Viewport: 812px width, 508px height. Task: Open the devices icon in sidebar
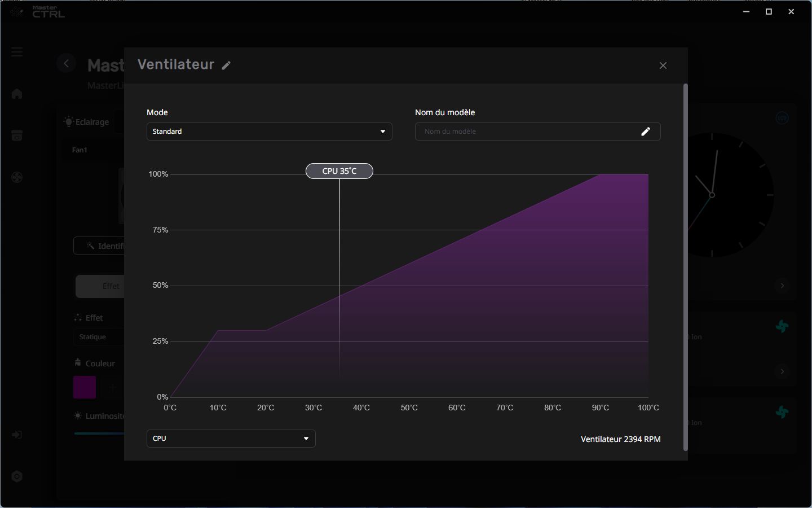(x=17, y=135)
